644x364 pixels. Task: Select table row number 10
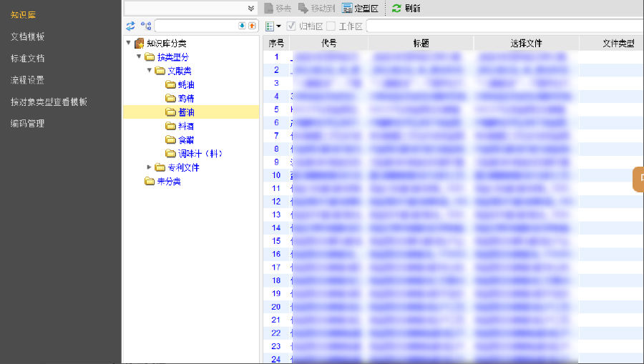coord(454,175)
